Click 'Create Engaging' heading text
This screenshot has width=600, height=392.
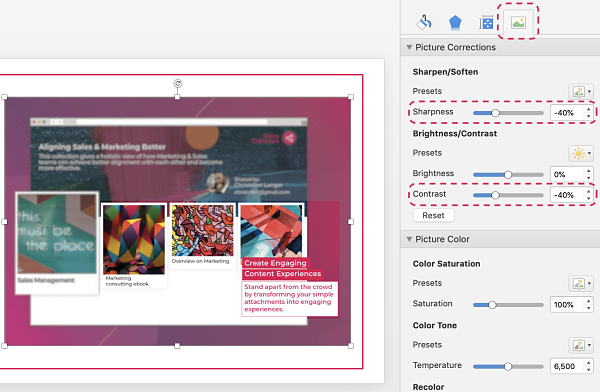275,263
